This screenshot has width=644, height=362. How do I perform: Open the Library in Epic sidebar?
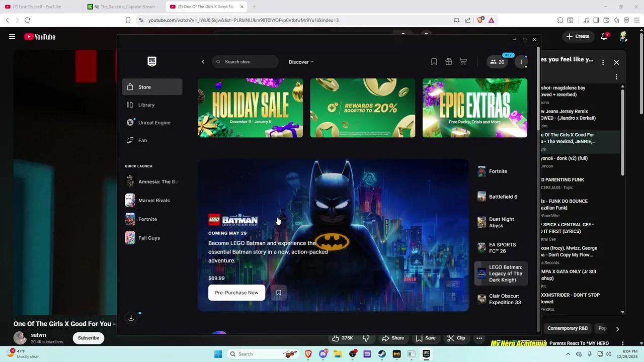(x=152, y=105)
